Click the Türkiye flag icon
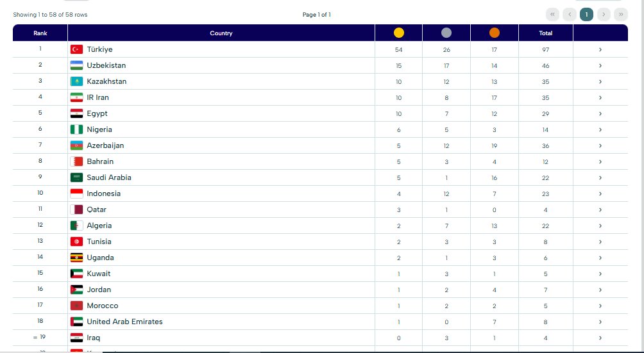The height and width of the screenshot is (353, 644). 76,49
